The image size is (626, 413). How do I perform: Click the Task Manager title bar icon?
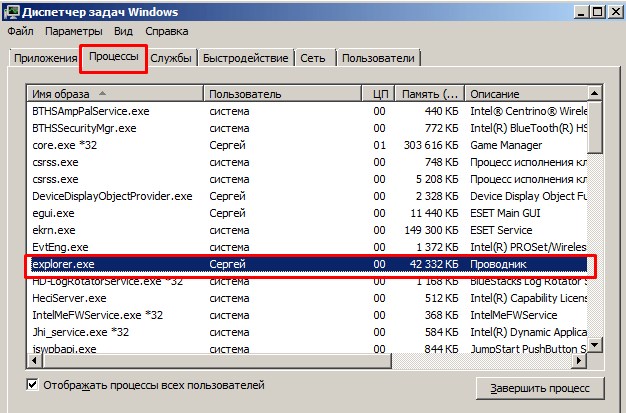tap(11, 11)
